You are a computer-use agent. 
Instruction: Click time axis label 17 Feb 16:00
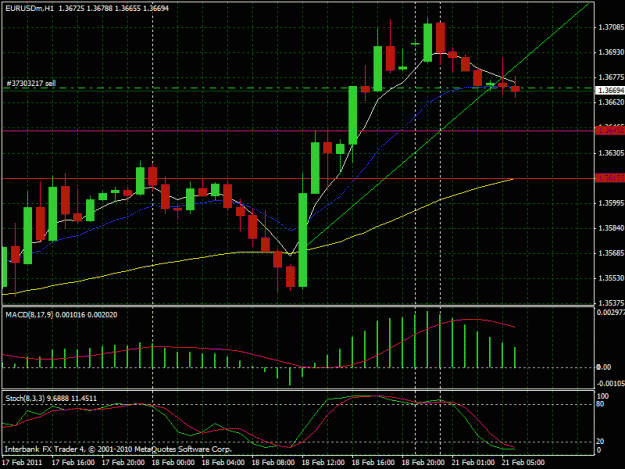pyautogui.click(x=73, y=463)
